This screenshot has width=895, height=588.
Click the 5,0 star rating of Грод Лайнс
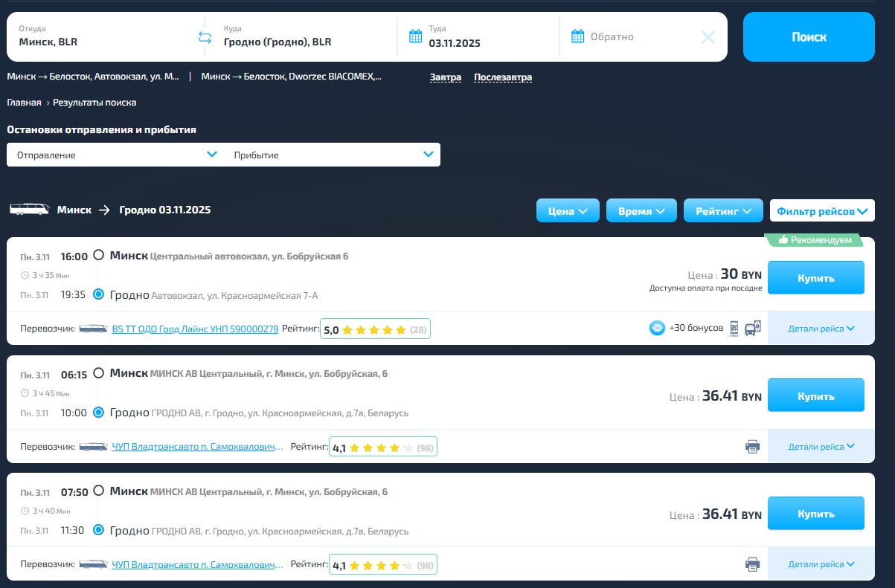[375, 329]
